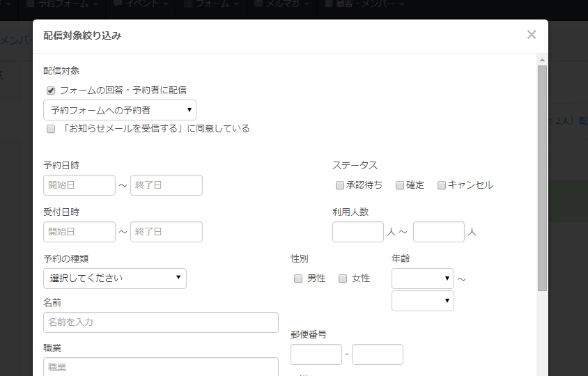The image size is (588, 376).
Task: Open the second 年齢 maximum dropdown
Action: (423, 301)
